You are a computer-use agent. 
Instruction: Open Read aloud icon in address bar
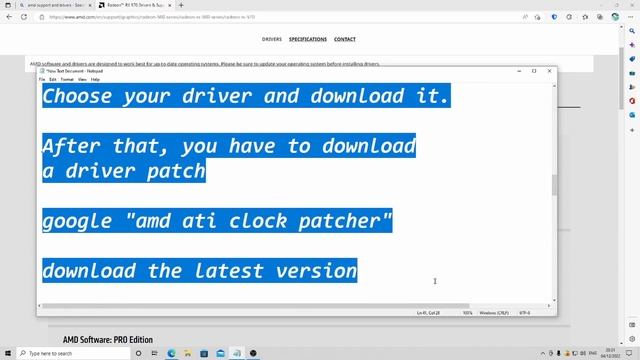coord(525,17)
